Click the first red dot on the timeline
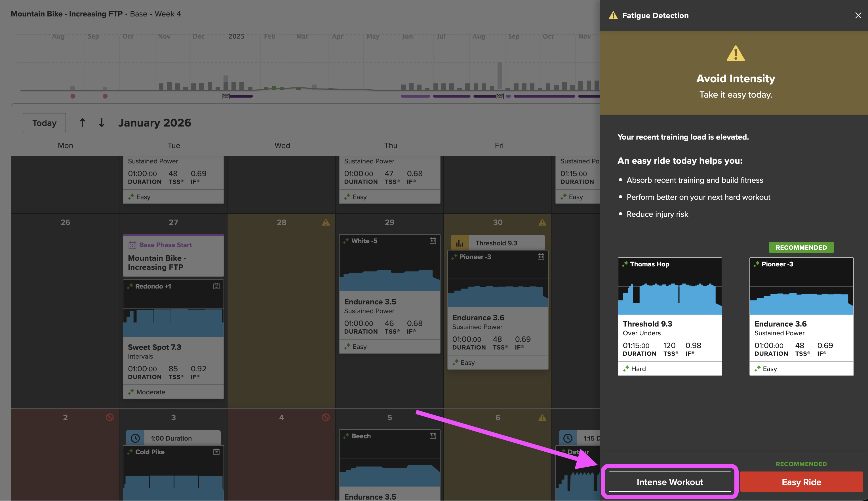 coord(73,96)
